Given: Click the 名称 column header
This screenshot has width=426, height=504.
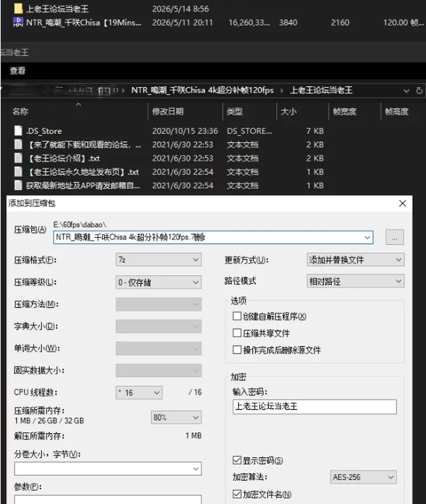Looking at the screenshot, I should coord(20,112).
